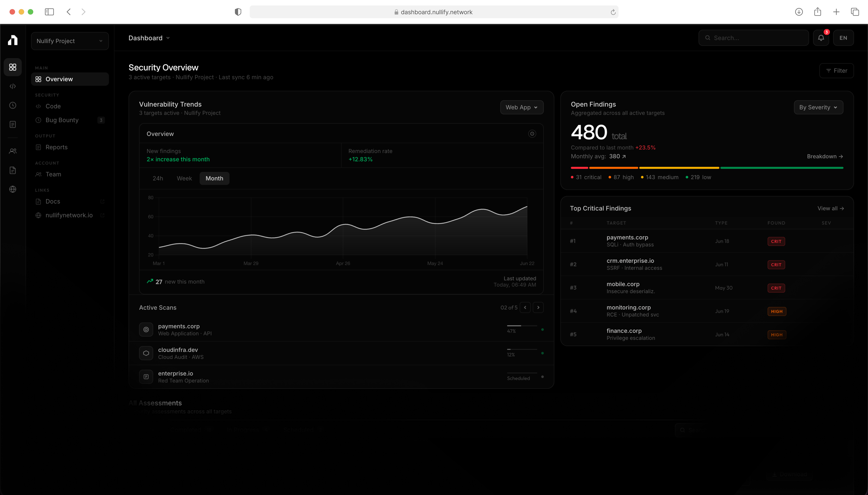
Task: Reload the page
Action: click(x=613, y=12)
